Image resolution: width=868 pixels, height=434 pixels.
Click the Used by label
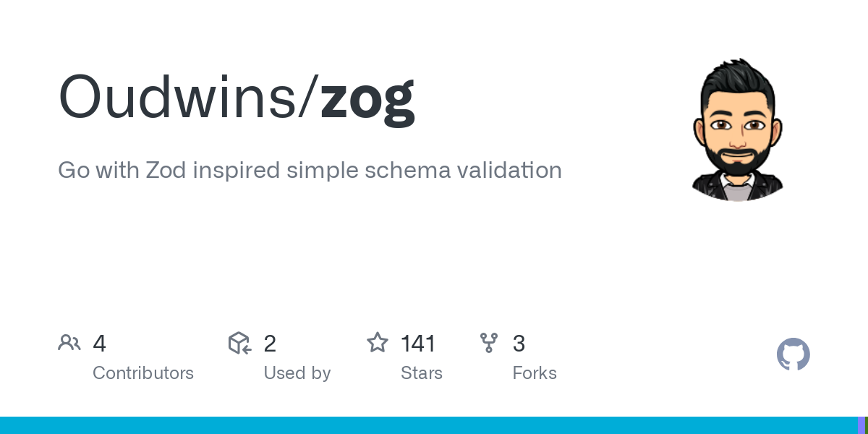(x=297, y=373)
